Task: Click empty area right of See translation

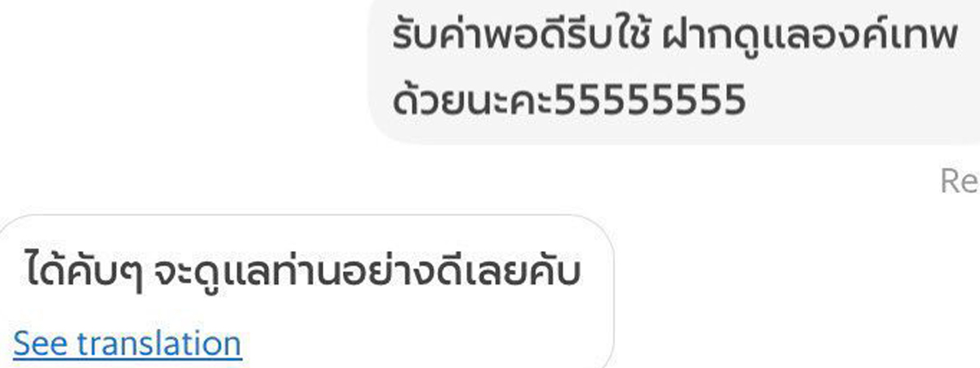Action: tap(425, 343)
